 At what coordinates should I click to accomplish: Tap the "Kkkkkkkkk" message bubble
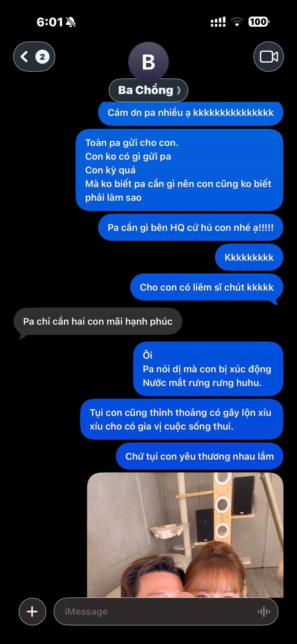(249, 257)
